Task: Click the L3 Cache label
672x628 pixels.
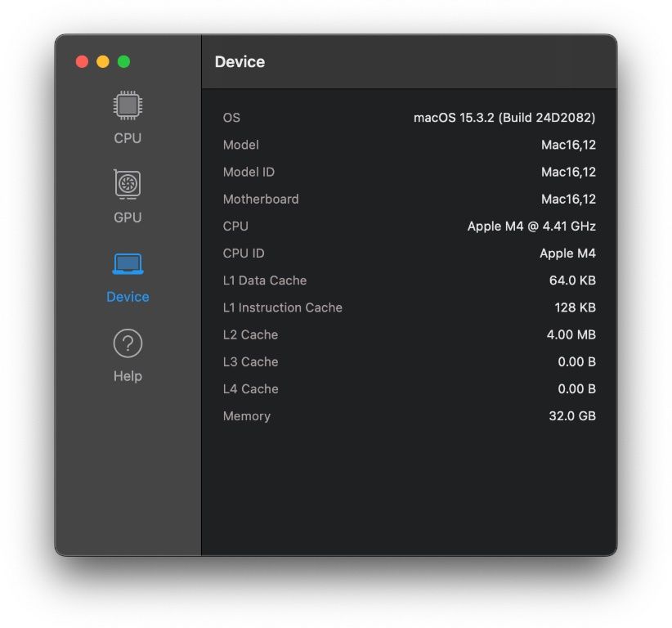Action: [x=250, y=361]
